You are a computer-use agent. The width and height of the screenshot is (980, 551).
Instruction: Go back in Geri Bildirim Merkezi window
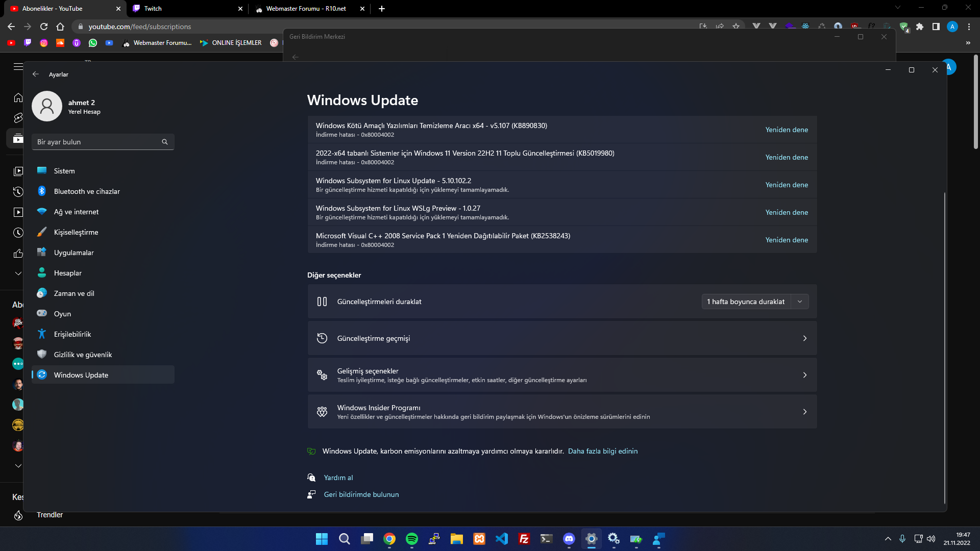(x=296, y=57)
